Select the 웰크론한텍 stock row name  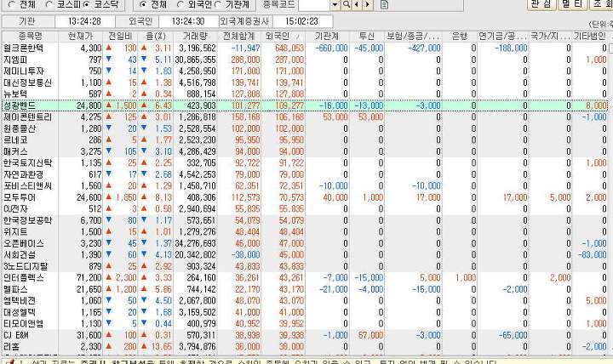click(24, 48)
